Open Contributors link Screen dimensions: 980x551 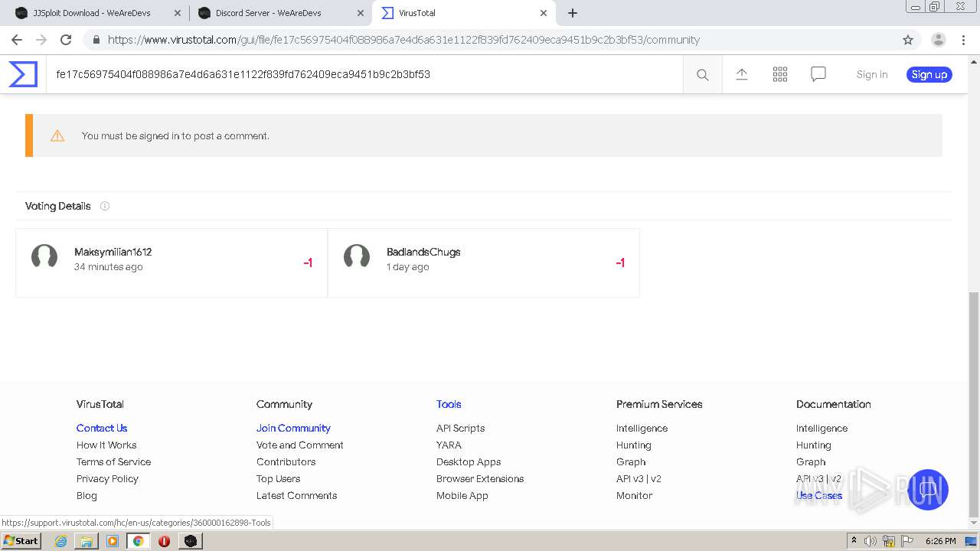point(286,461)
